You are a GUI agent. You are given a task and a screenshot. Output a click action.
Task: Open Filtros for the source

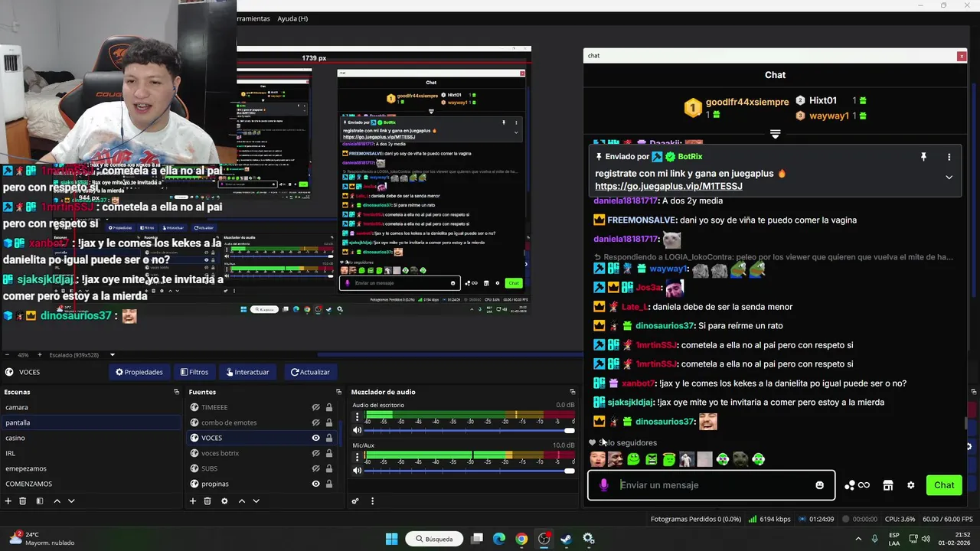click(194, 372)
